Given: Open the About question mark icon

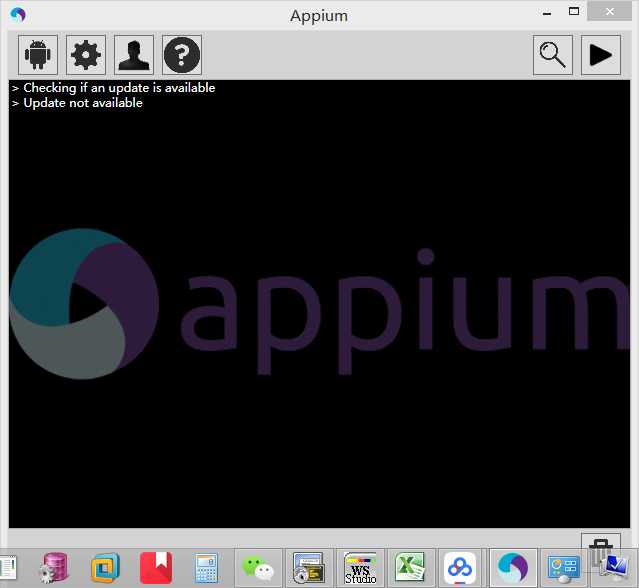Looking at the screenshot, I should [182, 55].
